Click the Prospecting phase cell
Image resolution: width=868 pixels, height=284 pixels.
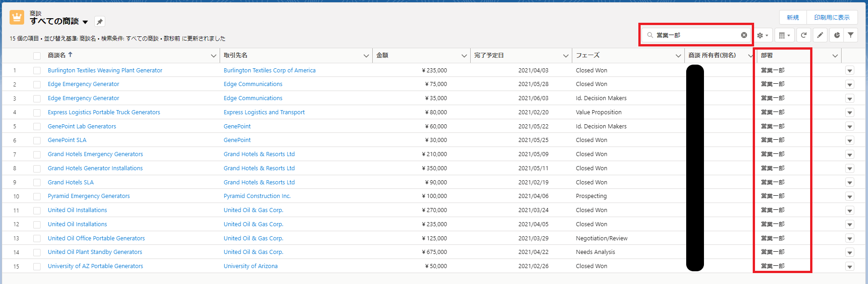591,196
